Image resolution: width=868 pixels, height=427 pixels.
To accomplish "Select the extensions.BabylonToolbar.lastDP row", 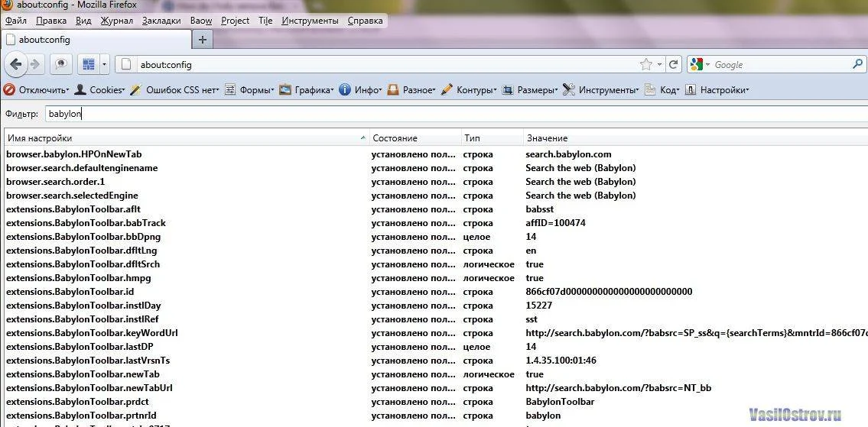I will (x=436, y=347).
